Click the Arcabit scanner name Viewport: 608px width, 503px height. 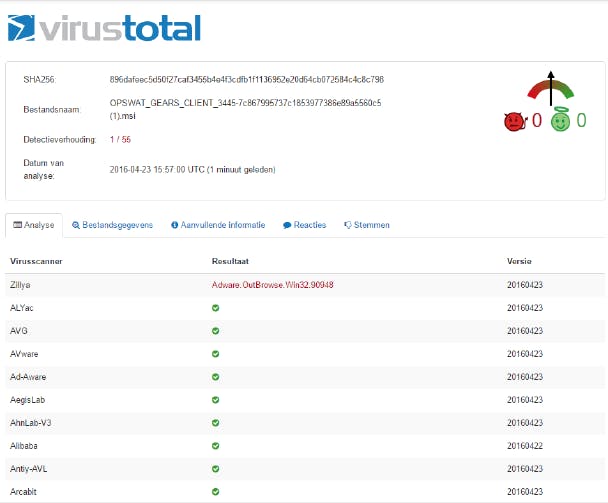pyautogui.click(x=23, y=492)
